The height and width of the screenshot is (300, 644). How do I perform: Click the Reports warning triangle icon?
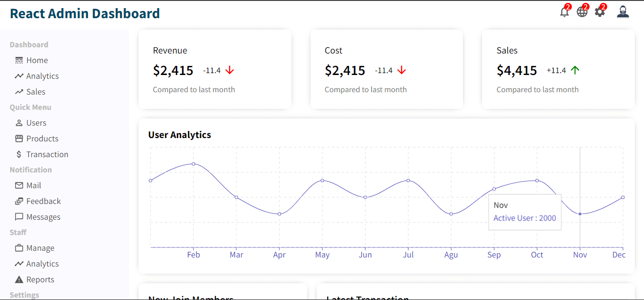[19, 279]
